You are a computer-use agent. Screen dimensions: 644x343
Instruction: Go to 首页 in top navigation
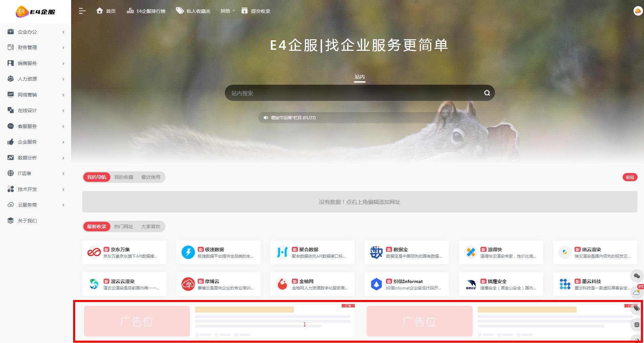[x=106, y=11]
